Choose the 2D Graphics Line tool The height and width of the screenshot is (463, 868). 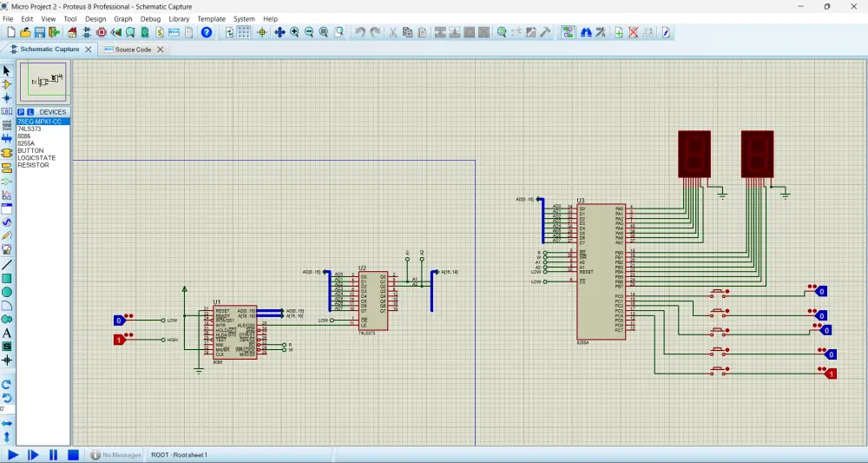coord(7,265)
